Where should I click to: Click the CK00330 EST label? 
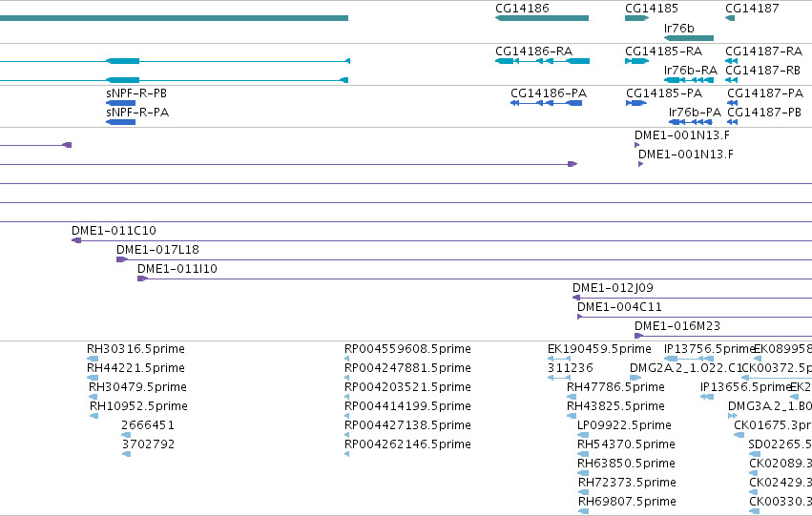(x=781, y=502)
